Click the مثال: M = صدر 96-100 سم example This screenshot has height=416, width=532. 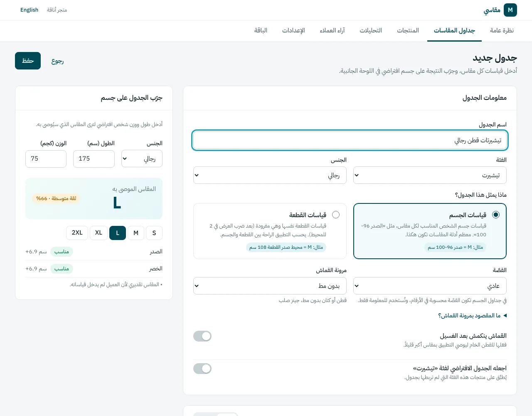(455, 247)
